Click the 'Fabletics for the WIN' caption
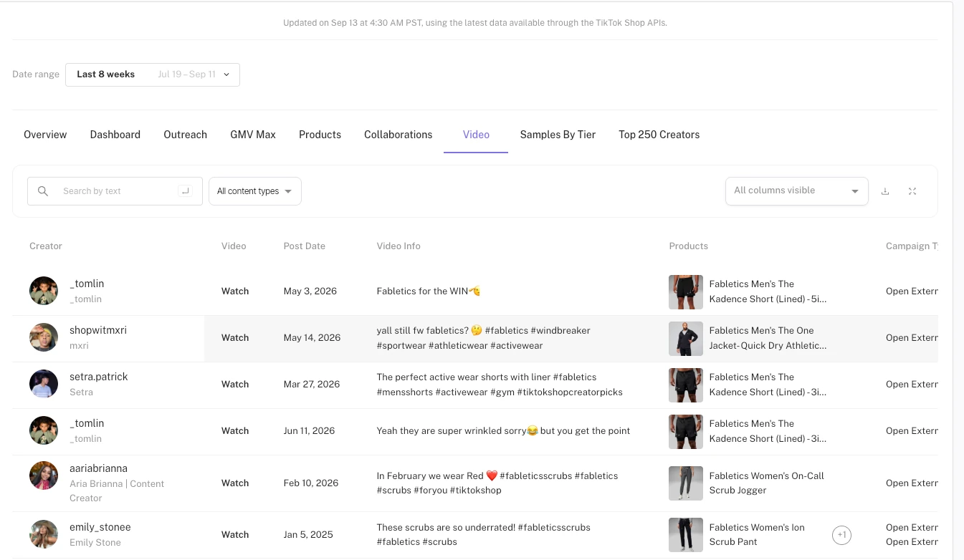This screenshot has width=964, height=560. click(x=429, y=291)
